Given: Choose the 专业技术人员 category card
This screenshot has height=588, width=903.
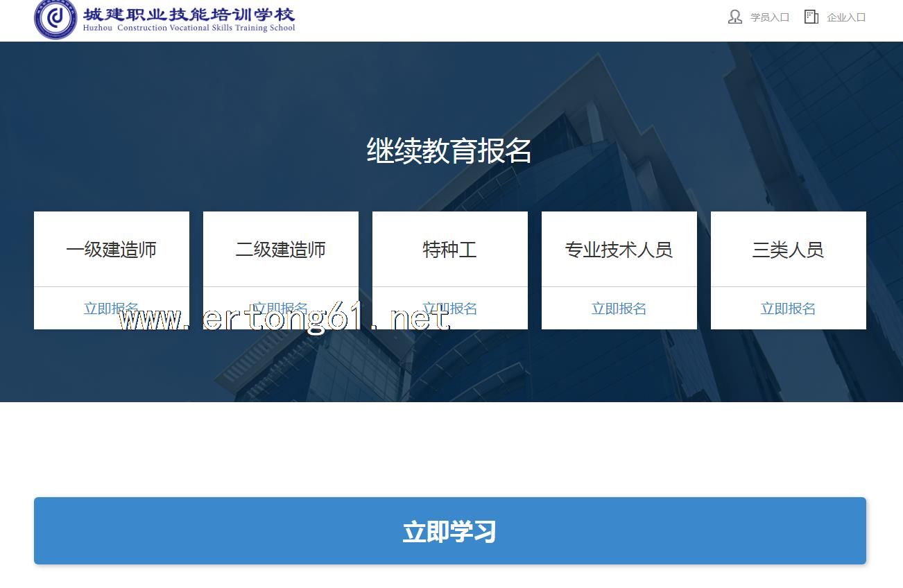Looking at the screenshot, I should pos(619,250).
